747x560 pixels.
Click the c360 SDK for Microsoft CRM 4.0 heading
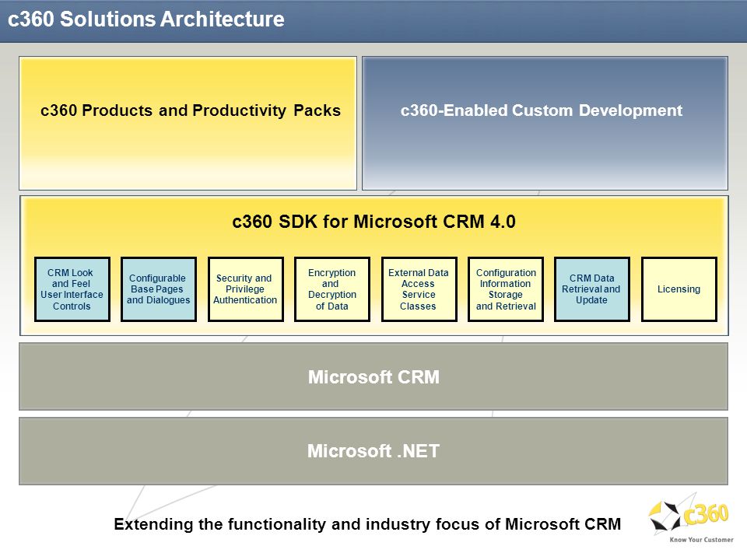tap(373, 222)
